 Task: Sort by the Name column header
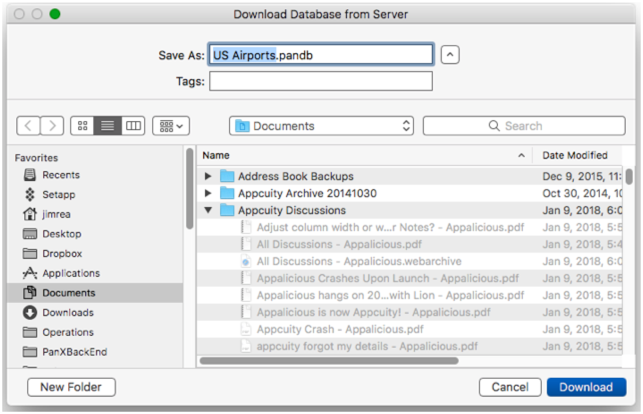pyautogui.click(x=360, y=155)
